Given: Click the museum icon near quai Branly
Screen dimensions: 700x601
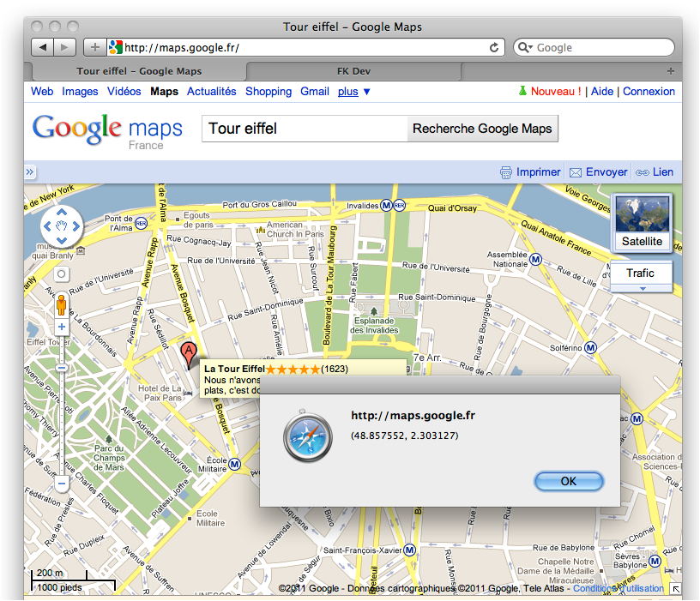Looking at the screenshot, I should [x=81, y=250].
